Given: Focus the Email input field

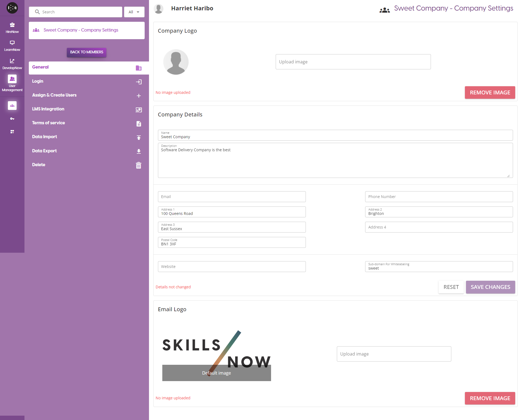Looking at the screenshot, I should [232, 197].
